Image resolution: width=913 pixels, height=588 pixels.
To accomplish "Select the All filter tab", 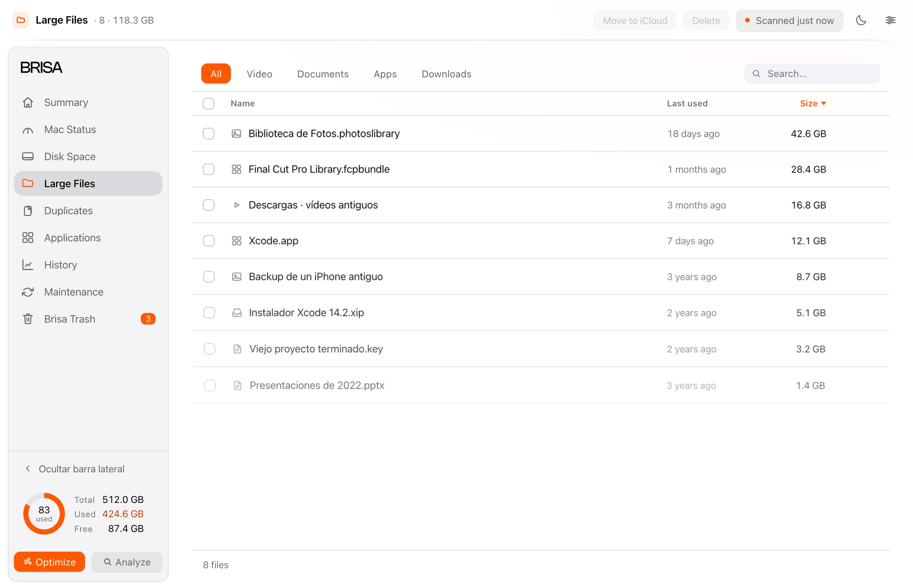I will (216, 73).
